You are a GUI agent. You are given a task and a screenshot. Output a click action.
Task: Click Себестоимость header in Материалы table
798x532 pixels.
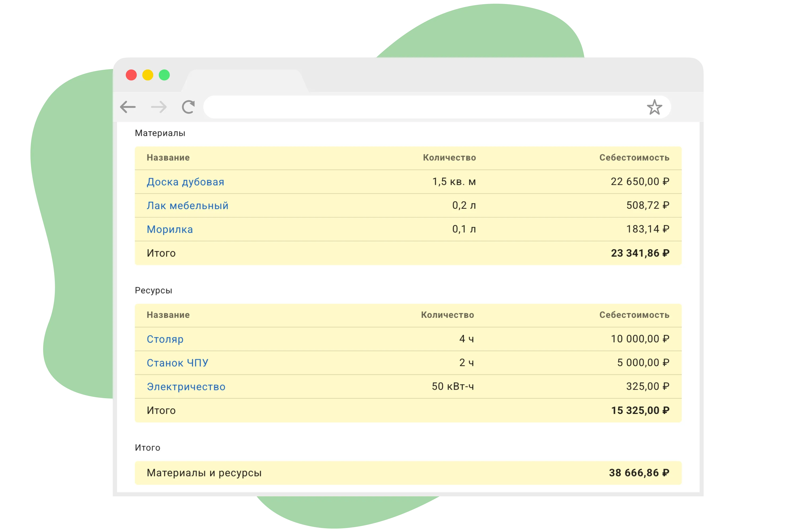point(634,158)
